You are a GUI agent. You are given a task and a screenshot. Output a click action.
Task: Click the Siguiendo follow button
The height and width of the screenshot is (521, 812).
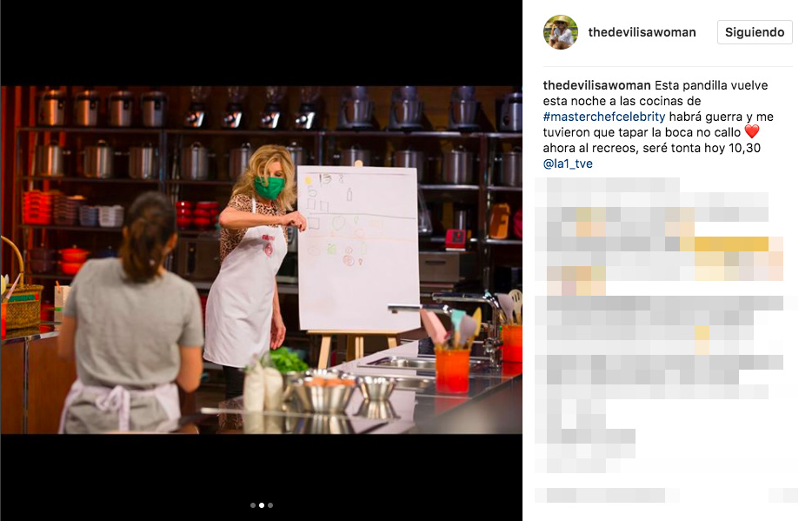pos(755,32)
